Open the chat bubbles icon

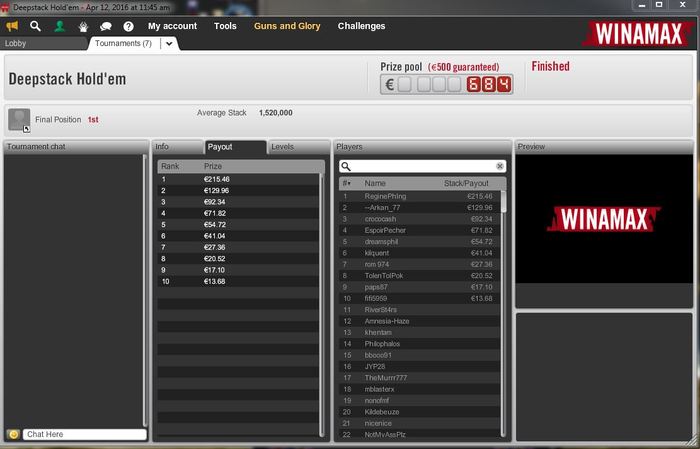pos(106,27)
